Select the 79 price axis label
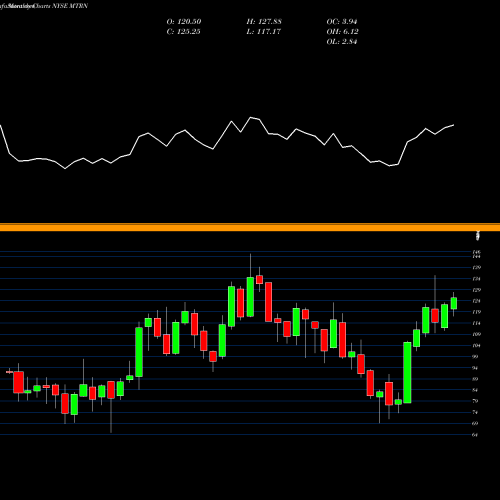The width and height of the screenshot is (500, 500). [x=476, y=401]
